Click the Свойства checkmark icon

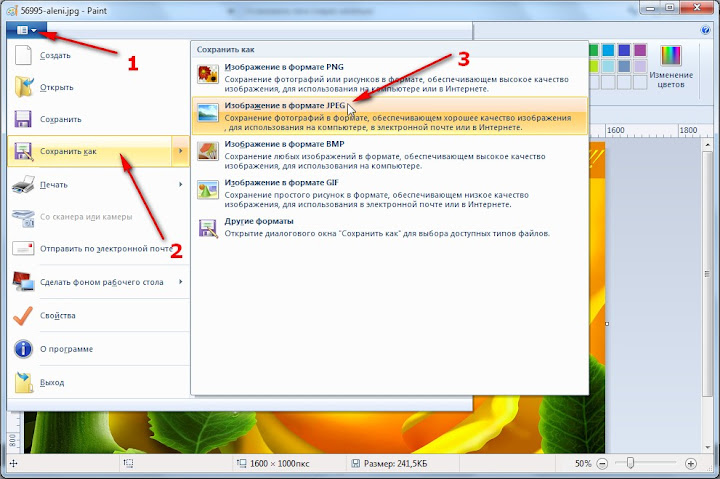[x=23, y=316]
